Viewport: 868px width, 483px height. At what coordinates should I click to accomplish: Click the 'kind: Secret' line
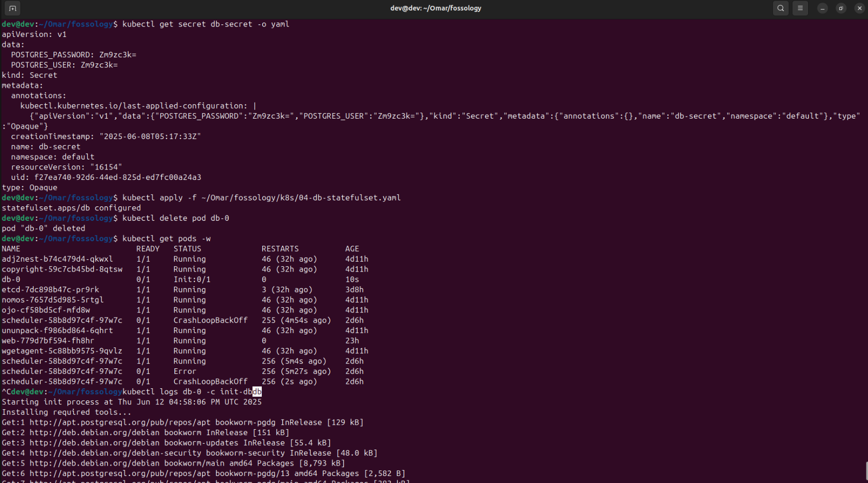[29, 75]
